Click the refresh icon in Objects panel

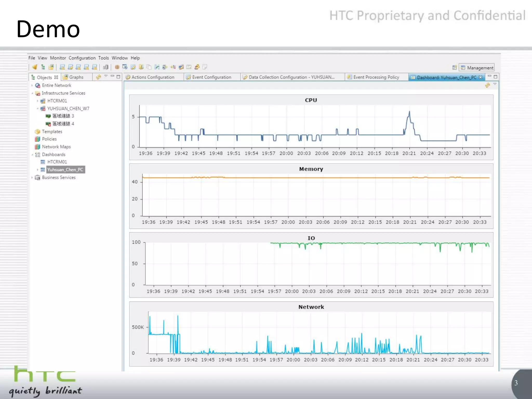pyautogui.click(x=98, y=77)
